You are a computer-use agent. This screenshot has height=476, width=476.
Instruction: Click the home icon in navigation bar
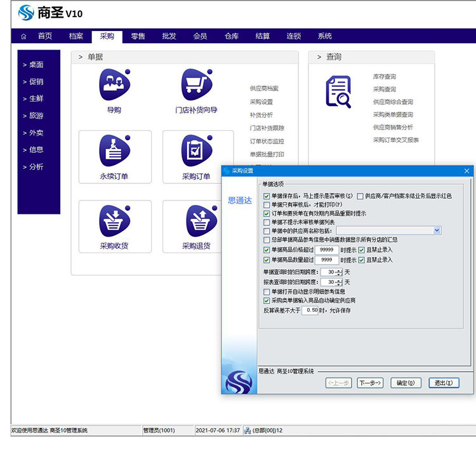(23, 36)
